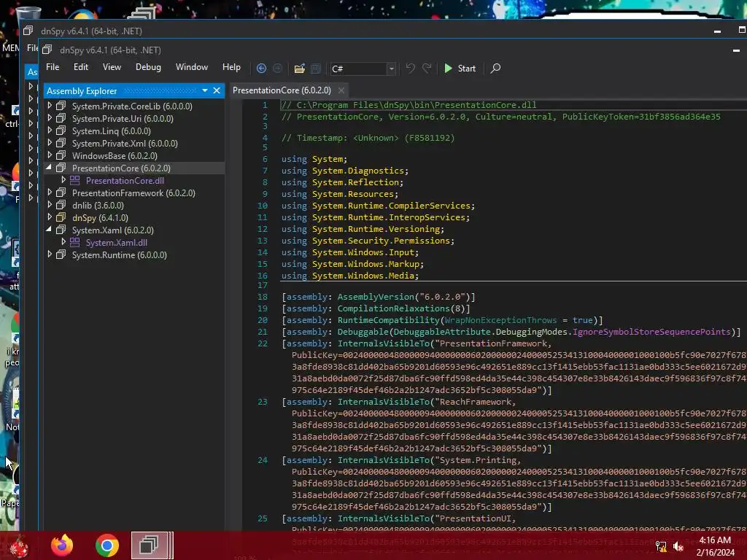Open the View menu
The height and width of the screenshot is (560, 747).
click(112, 67)
